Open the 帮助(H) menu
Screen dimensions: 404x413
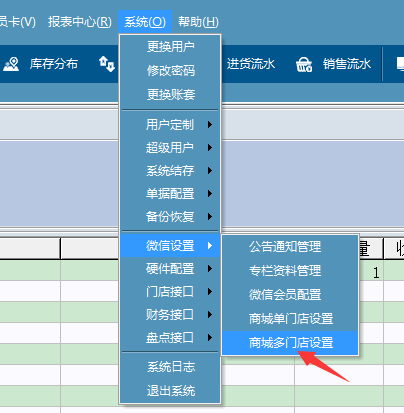(x=198, y=22)
